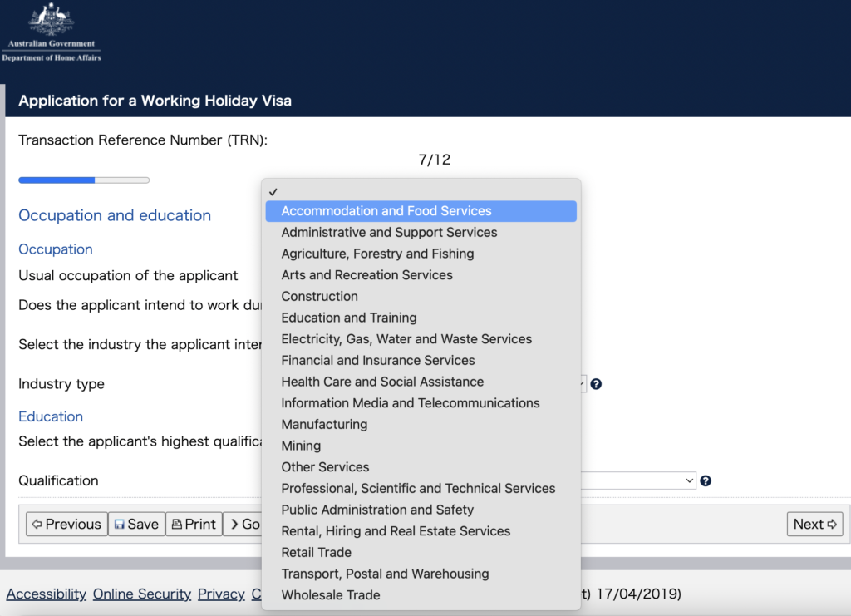The image size is (851, 616).
Task: Select Information Media and Telecommunications
Action: pyautogui.click(x=410, y=403)
